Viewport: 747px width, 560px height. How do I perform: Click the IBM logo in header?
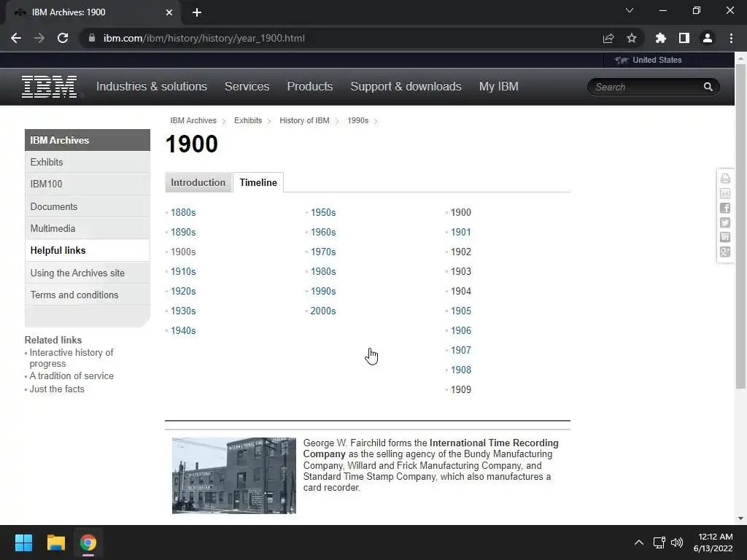49,87
